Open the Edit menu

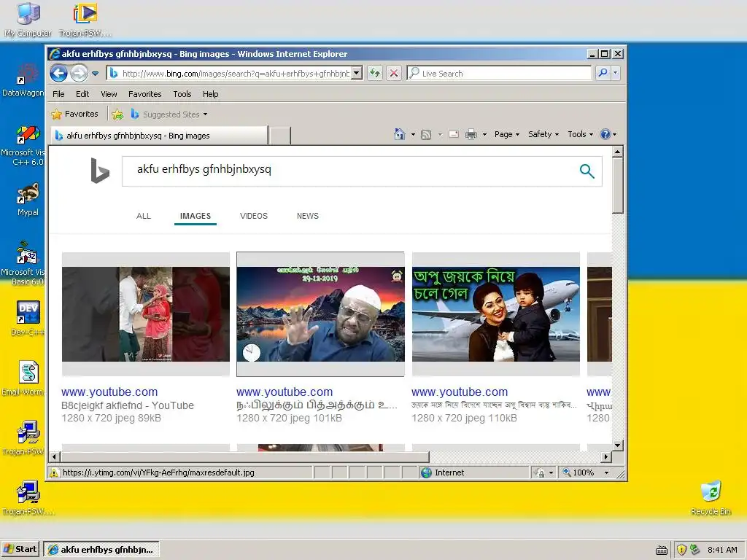pyautogui.click(x=82, y=94)
